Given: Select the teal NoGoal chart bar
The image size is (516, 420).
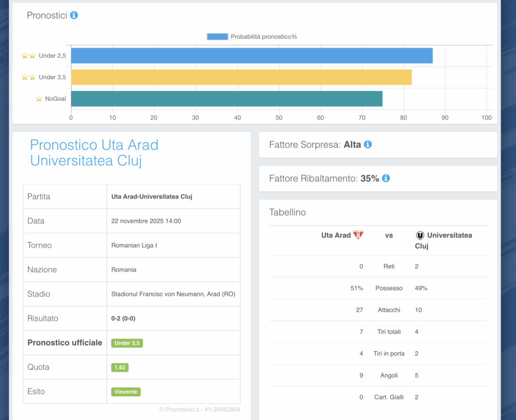Looking at the screenshot, I should point(226,99).
